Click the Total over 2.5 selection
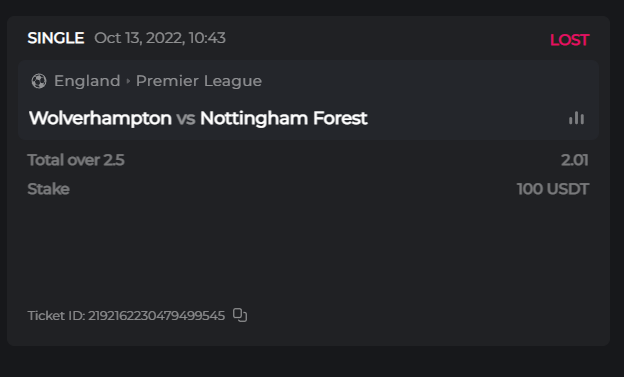 [x=76, y=160]
